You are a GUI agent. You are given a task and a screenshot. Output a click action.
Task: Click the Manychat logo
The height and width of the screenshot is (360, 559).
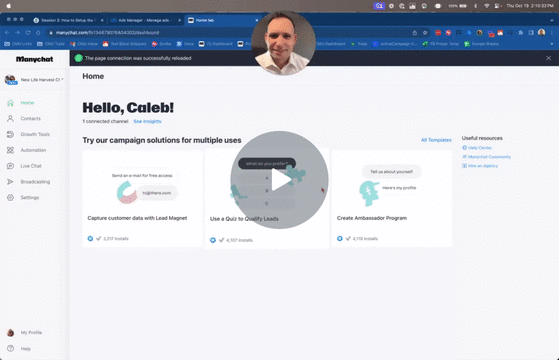point(35,59)
